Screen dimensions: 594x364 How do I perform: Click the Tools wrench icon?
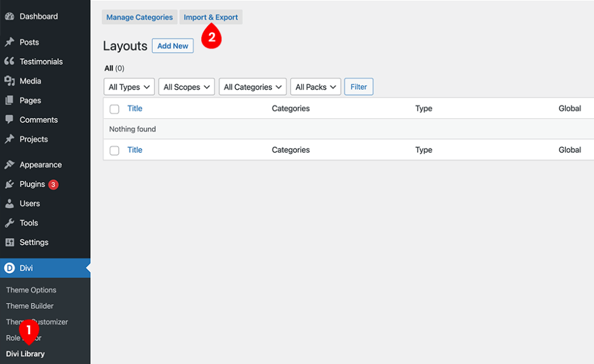pos(10,223)
